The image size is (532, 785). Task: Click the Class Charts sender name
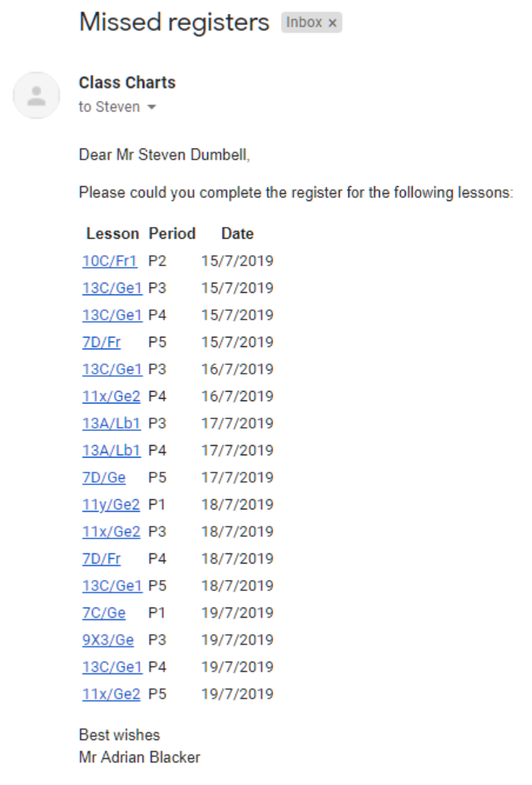(126, 82)
